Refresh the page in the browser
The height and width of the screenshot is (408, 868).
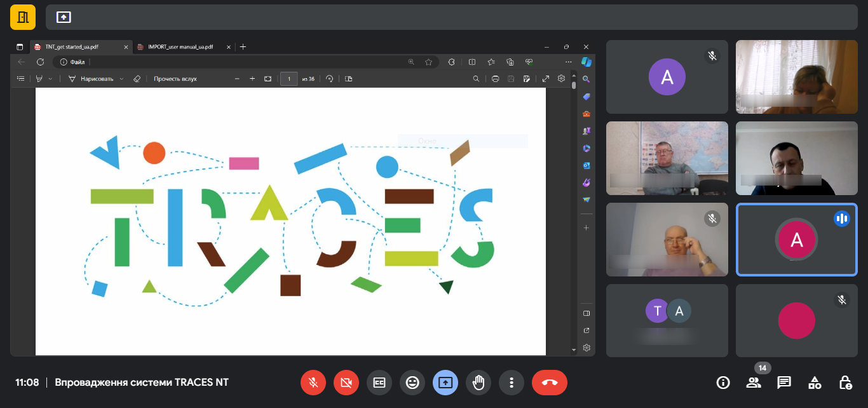(40, 62)
